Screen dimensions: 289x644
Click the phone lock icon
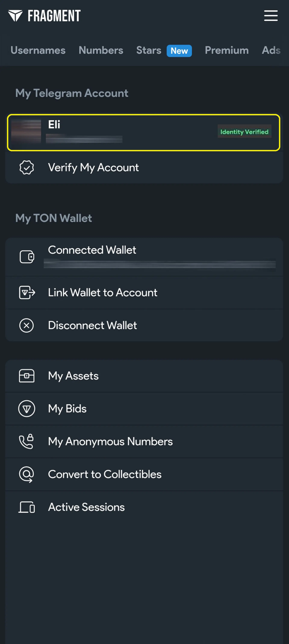tap(26, 441)
